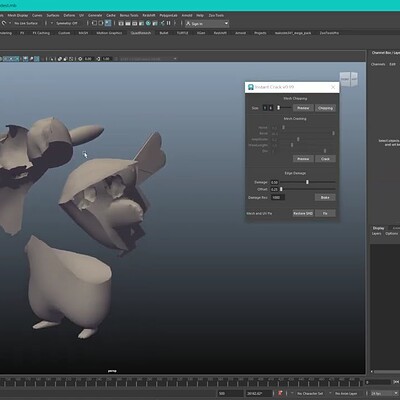The image size is (400, 400).
Task: Click the Damage value field
Action: (x=274, y=182)
